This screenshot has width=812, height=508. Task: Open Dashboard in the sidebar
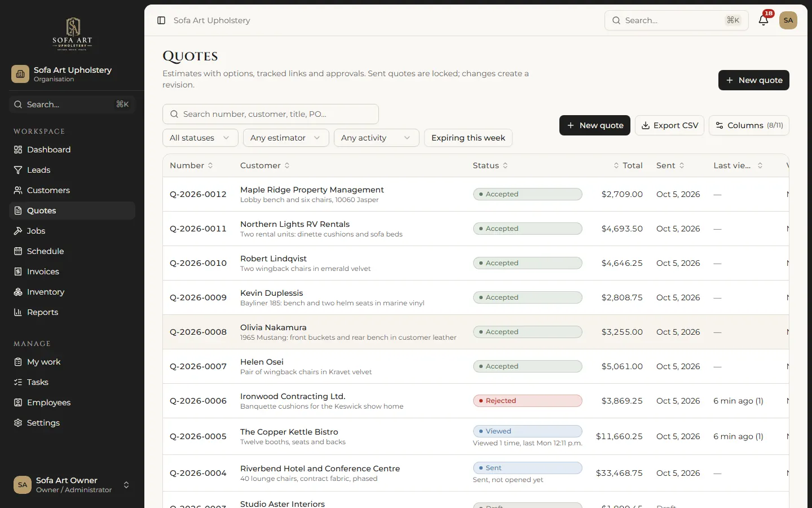[x=72, y=150]
